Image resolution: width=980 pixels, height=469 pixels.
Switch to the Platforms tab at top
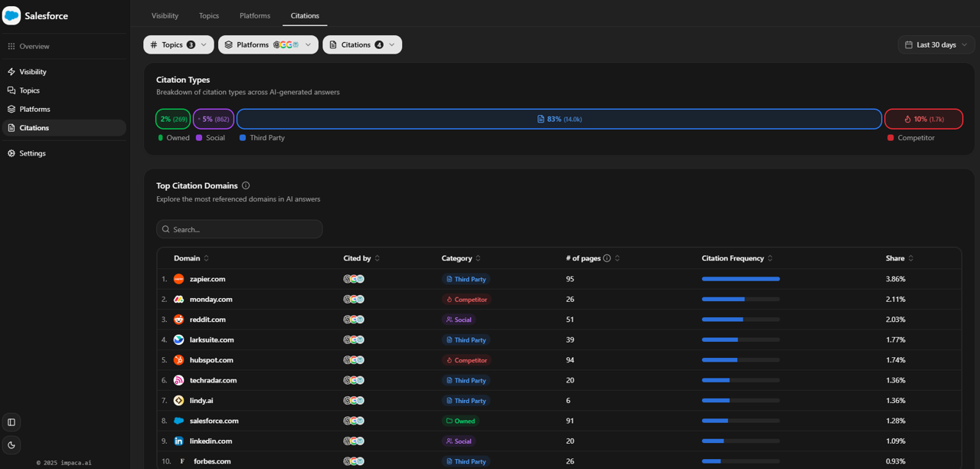[254, 15]
